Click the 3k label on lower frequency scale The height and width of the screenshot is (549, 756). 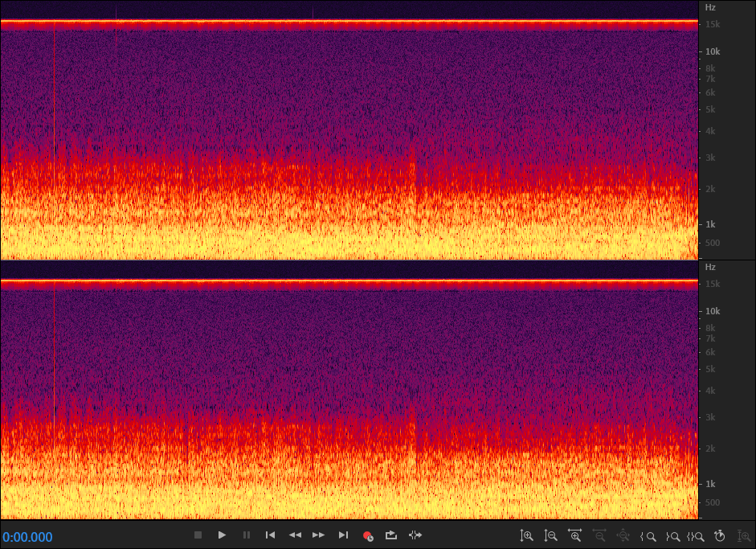(710, 417)
